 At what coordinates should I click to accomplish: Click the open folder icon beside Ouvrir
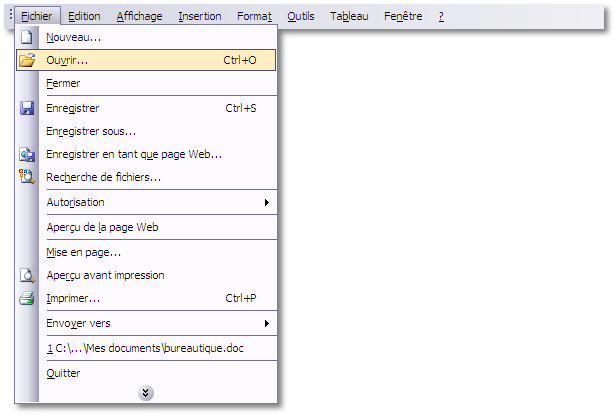(27, 60)
